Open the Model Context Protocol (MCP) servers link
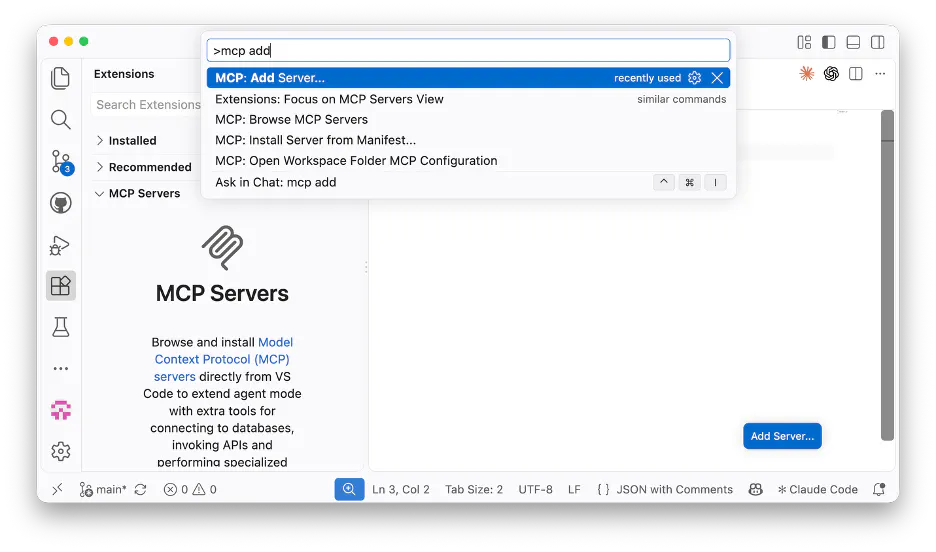This screenshot has width=936, height=552. click(222, 359)
